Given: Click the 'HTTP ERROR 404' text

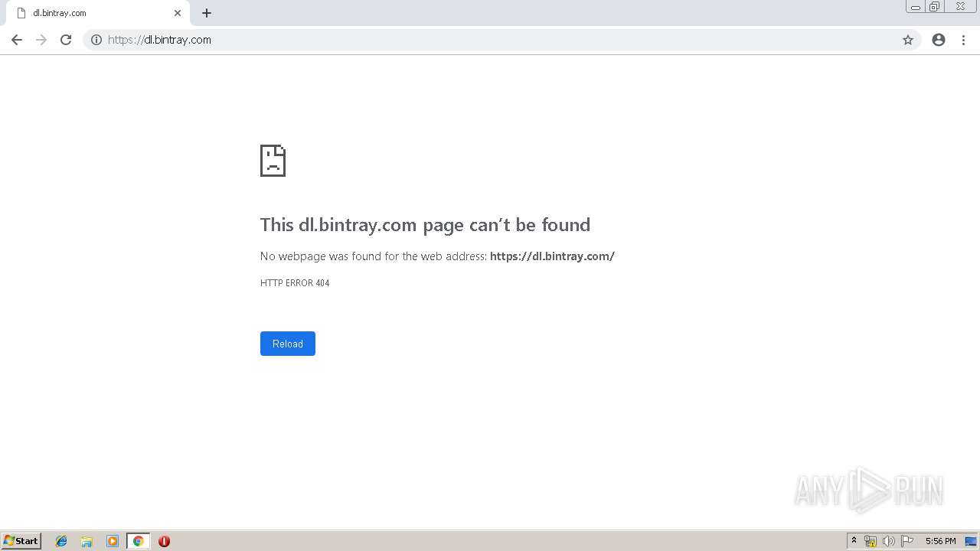Looking at the screenshot, I should click(295, 283).
